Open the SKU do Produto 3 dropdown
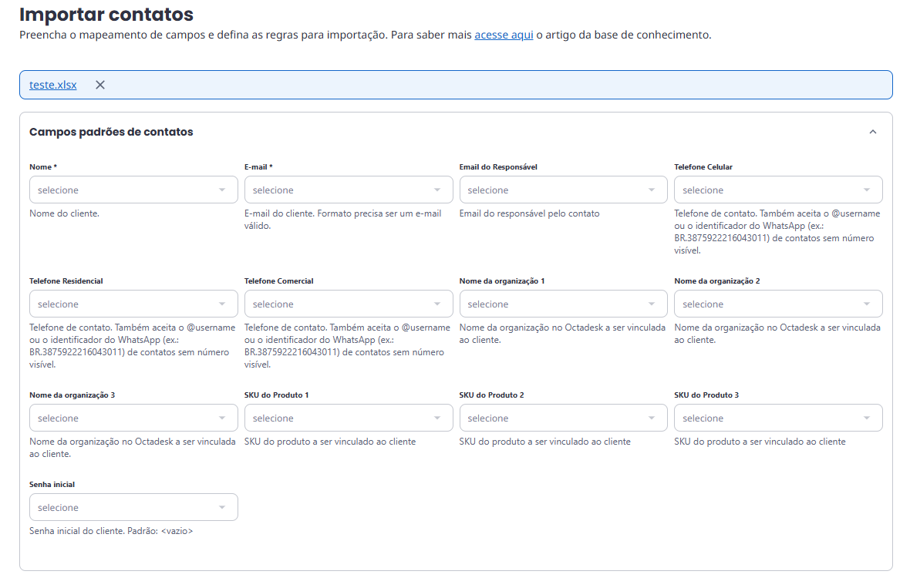910x588 pixels. 778,418
